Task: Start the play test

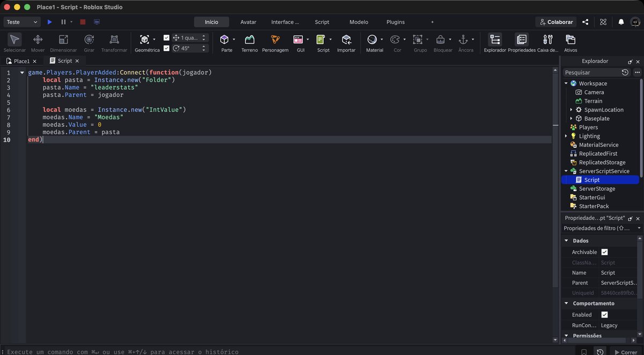Action: (x=49, y=22)
